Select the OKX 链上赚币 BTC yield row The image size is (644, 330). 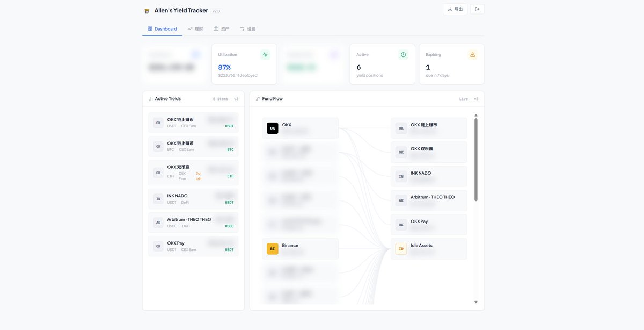click(193, 146)
